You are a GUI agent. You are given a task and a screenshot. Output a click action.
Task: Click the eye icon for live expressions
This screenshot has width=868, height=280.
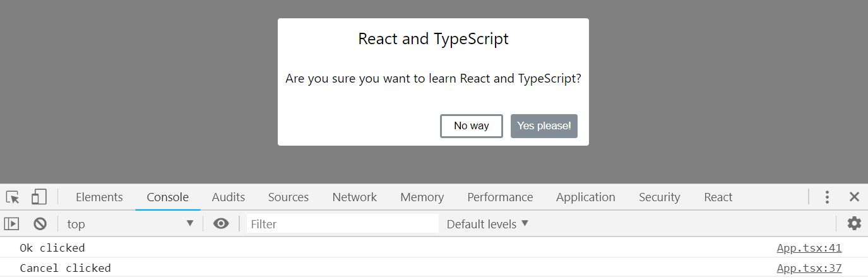click(221, 224)
